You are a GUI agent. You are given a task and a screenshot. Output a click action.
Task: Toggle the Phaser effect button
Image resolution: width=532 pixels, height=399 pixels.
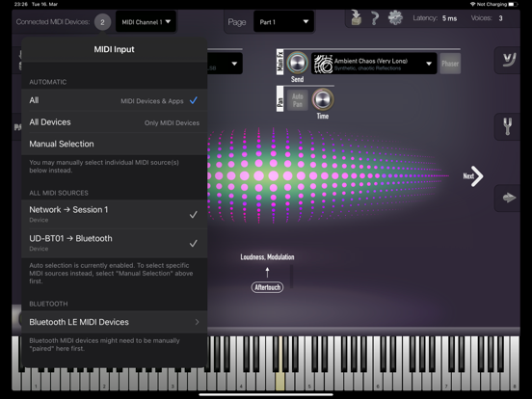pos(450,64)
